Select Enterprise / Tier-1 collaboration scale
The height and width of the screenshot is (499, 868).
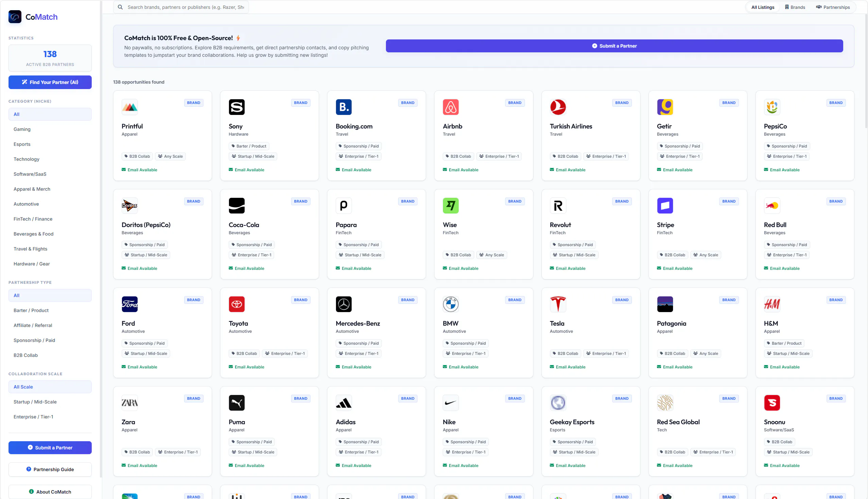50,417
